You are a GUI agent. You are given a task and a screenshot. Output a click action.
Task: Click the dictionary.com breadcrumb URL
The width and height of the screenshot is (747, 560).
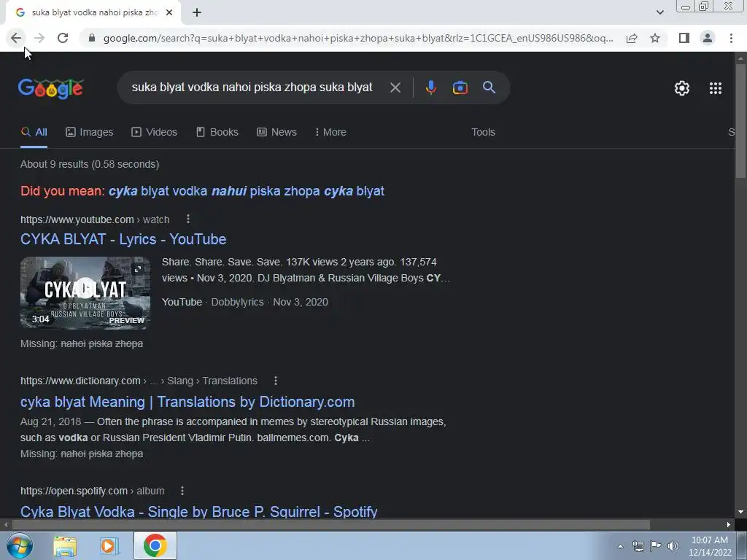139,381
